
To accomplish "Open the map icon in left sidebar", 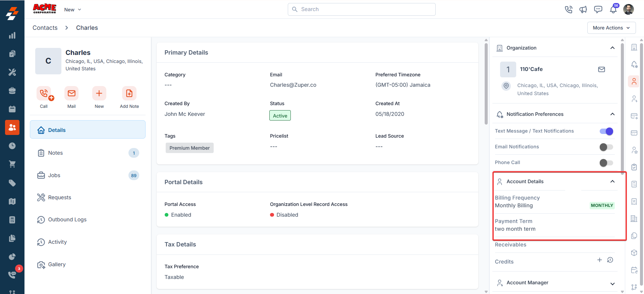I will point(12,201).
